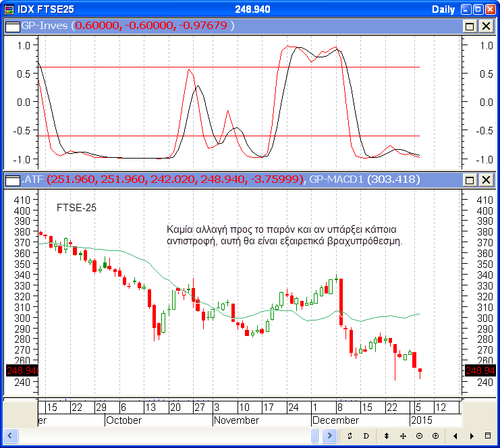Click the red 248.94 left price marker

22,370
